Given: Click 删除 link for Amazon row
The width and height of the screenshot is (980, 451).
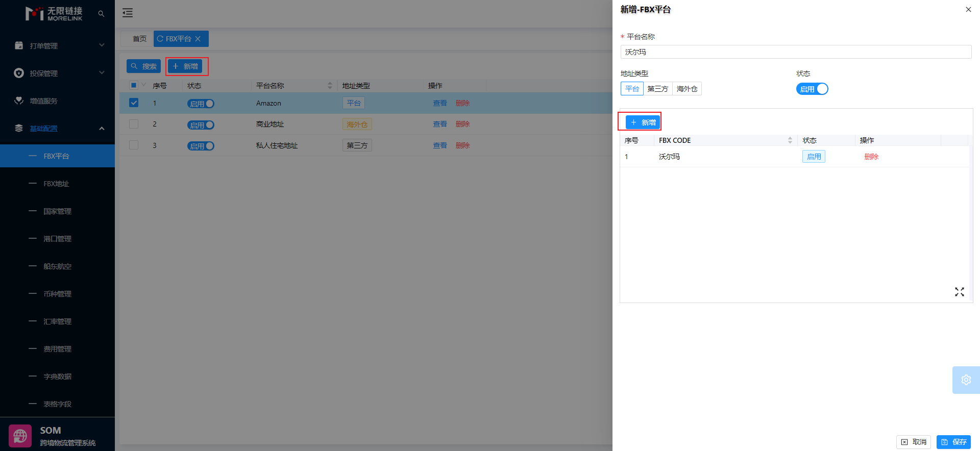Looking at the screenshot, I should (462, 103).
